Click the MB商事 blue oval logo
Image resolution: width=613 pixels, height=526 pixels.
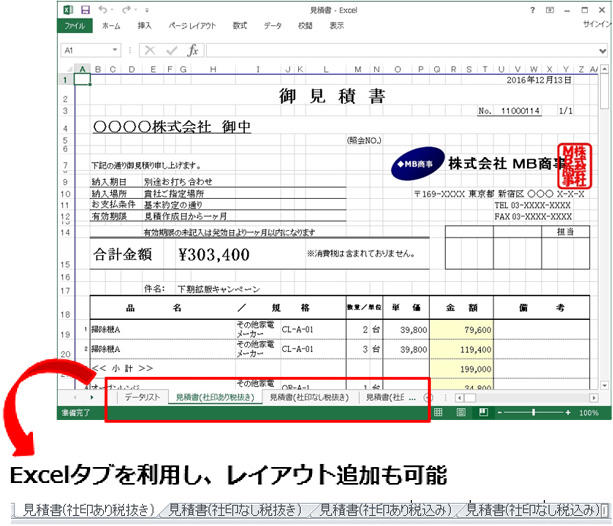[x=417, y=163]
